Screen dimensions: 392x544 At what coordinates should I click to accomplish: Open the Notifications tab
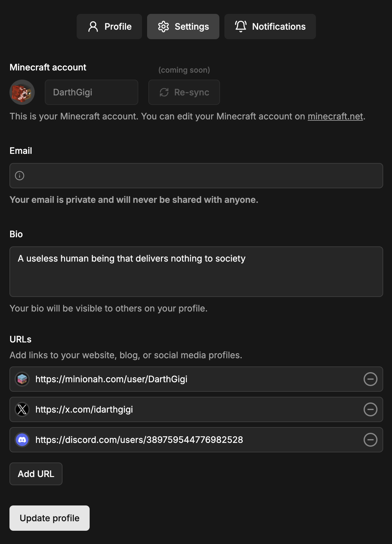tap(270, 27)
